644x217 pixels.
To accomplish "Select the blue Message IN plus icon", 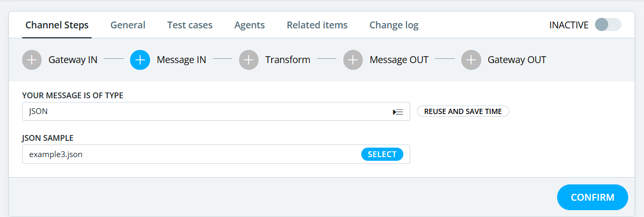I will [x=140, y=60].
